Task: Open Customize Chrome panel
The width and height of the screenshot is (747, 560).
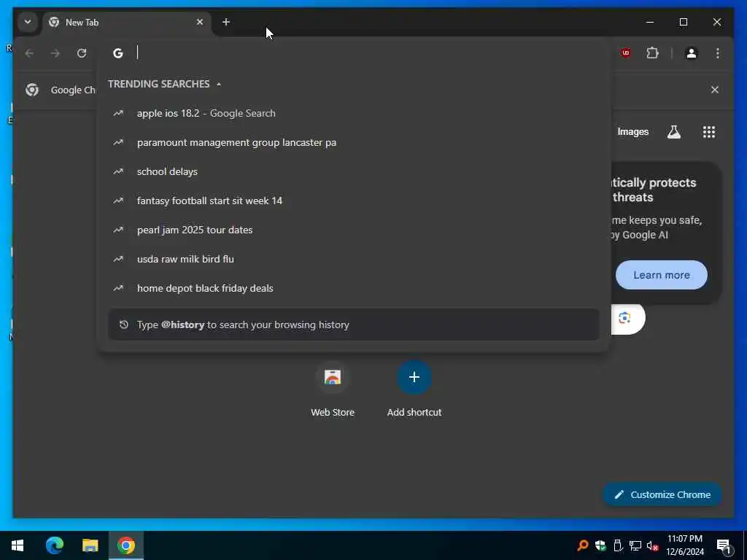Action: pos(662,495)
